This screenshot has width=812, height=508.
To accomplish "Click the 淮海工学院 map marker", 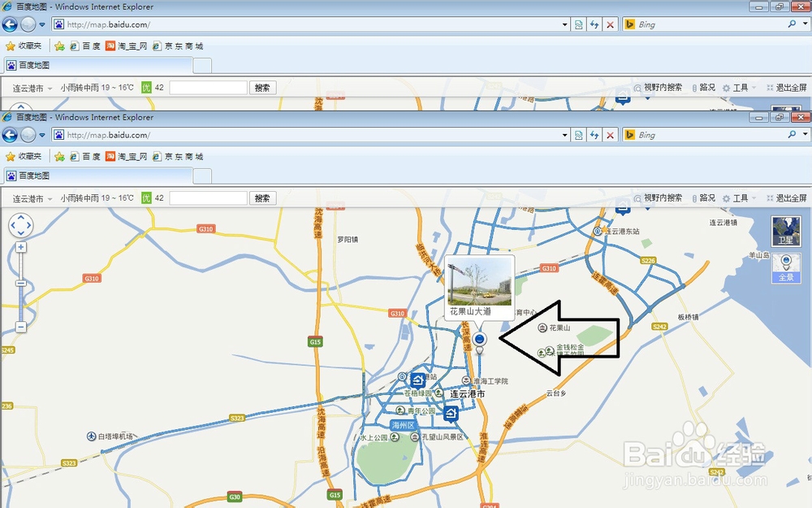I will click(x=466, y=380).
